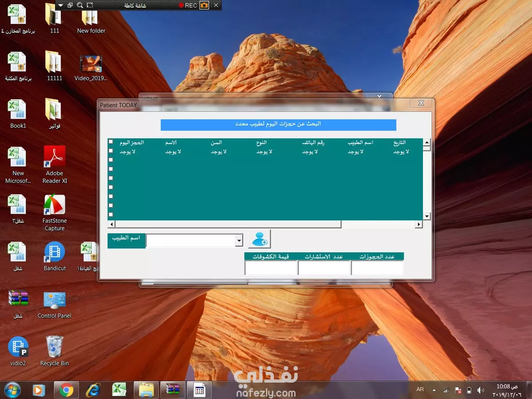Click the battery tray icon
Screen dimensions: 532x399
click(x=469, y=390)
